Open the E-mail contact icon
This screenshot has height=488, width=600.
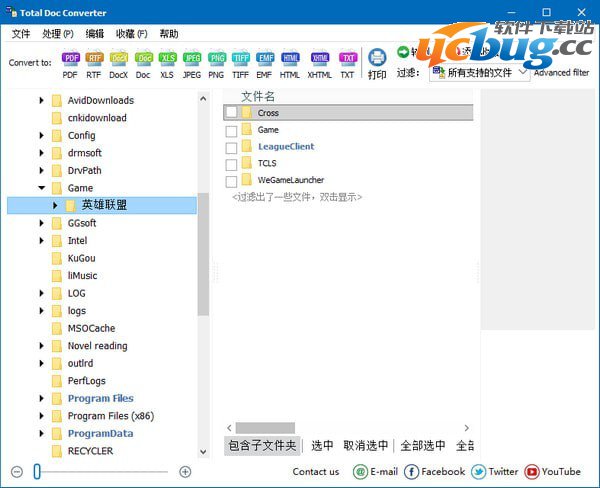click(360, 472)
